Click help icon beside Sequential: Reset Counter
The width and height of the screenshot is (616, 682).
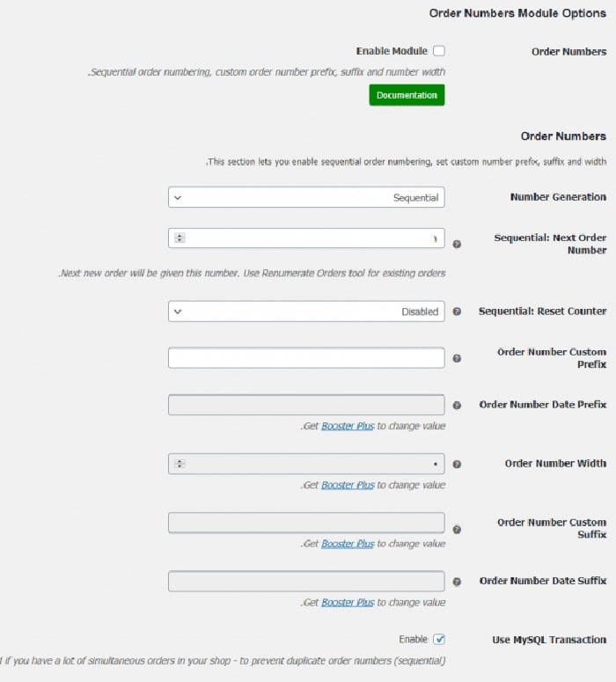pos(457,312)
